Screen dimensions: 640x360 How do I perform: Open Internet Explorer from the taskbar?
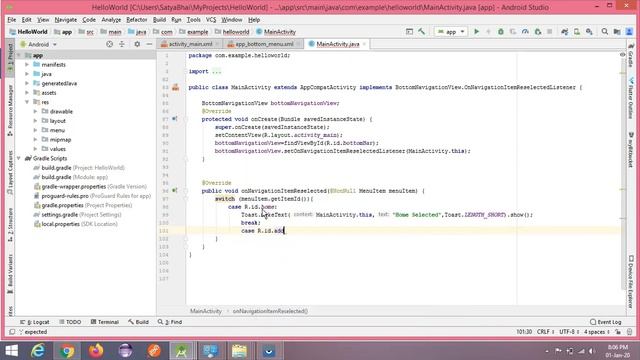click(38, 351)
